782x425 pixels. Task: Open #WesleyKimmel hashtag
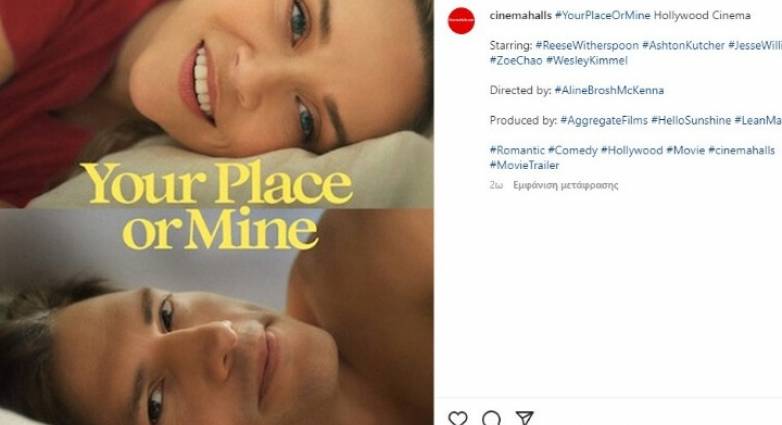click(586, 60)
